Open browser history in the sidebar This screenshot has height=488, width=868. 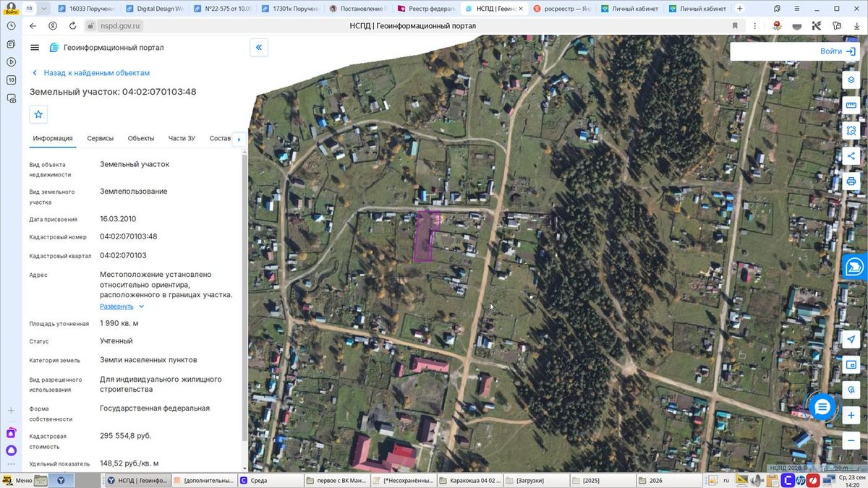(x=11, y=25)
